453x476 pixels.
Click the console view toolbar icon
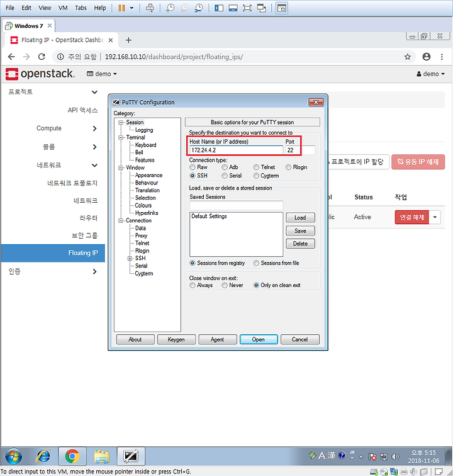pos(282,8)
